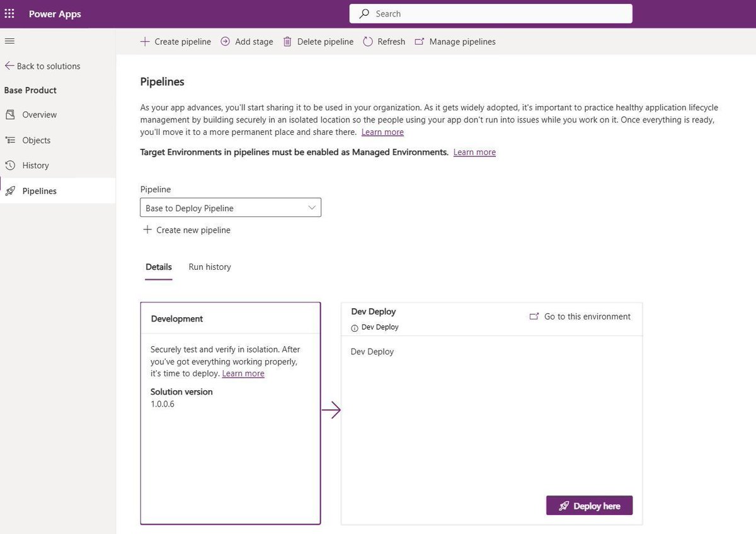Click the Delete pipeline trash icon
The image size is (756, 534).
[287, 42]
